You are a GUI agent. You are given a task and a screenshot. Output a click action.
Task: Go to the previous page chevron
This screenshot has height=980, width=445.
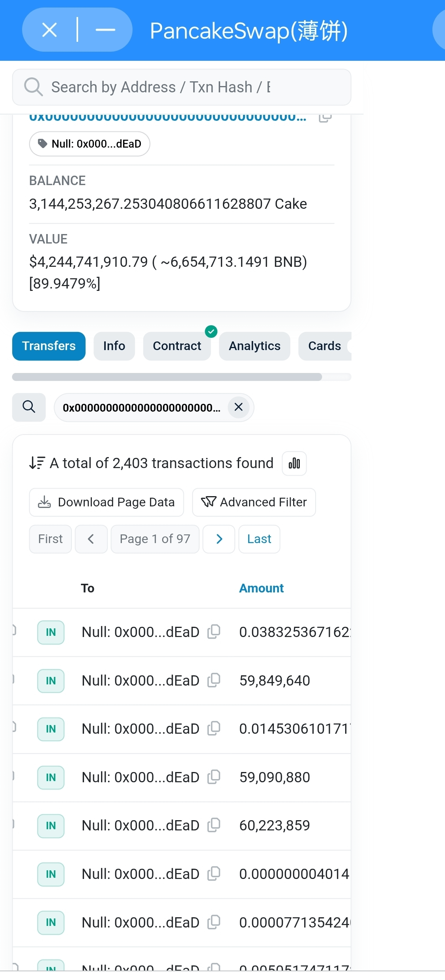pyautogui.click(x=91, y=539)
